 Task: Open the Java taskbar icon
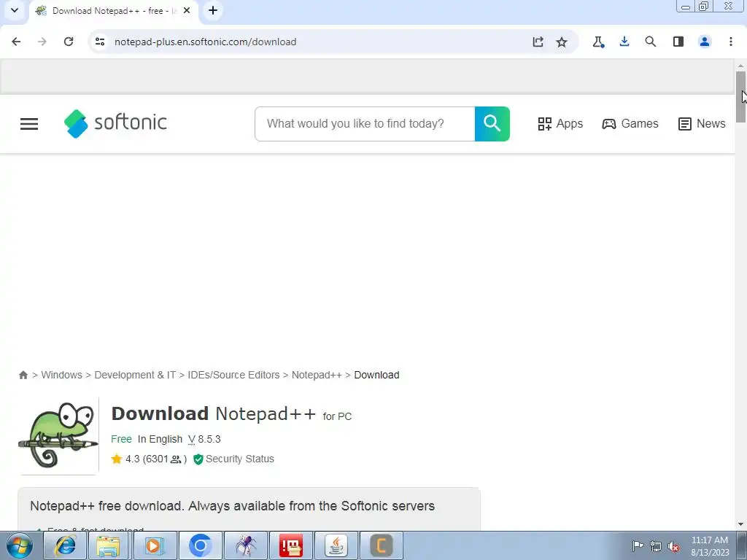(x=336, y=545)
